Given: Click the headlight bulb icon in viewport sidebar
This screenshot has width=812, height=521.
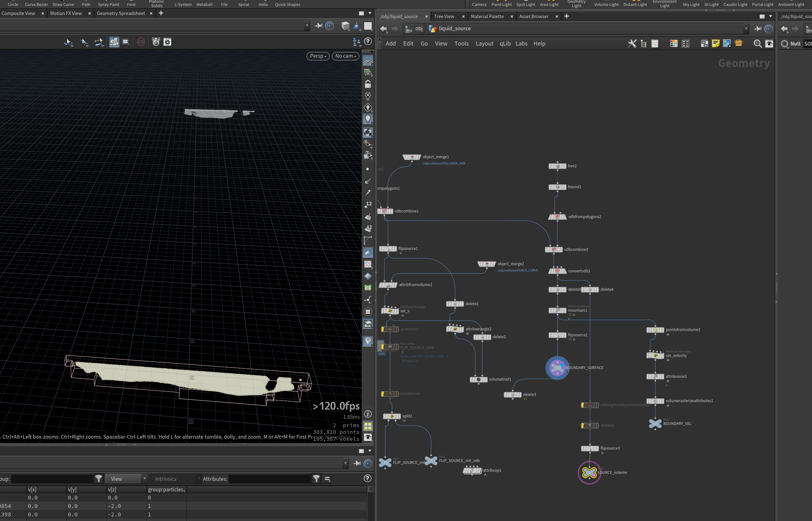Looking at the screenshot, I should tap(368, 119).
